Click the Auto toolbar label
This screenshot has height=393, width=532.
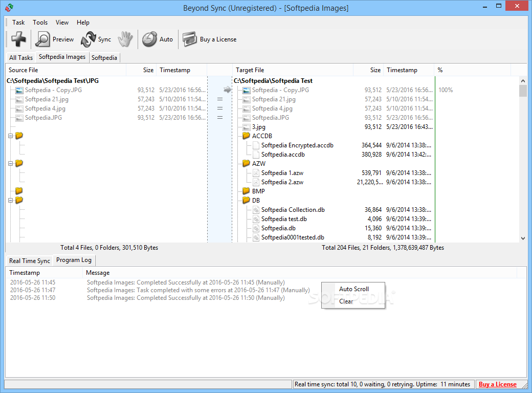[166, 39]
